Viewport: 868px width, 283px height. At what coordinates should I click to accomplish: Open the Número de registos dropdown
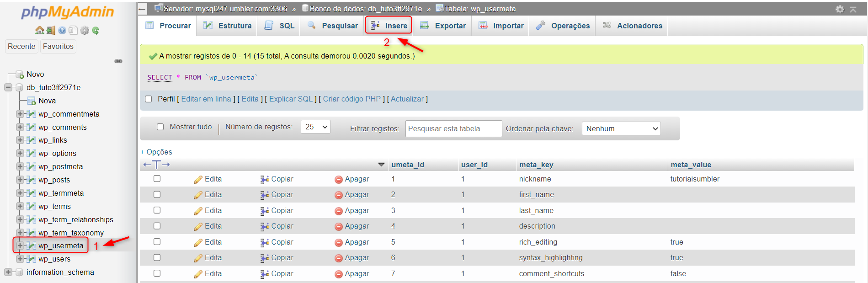coord(315,127)
